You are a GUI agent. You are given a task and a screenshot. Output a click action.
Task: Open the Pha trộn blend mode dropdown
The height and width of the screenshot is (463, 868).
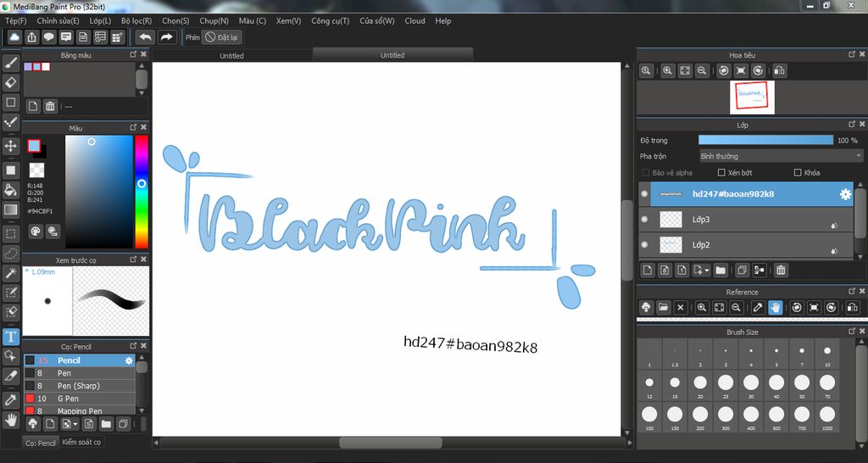(781, 156)
